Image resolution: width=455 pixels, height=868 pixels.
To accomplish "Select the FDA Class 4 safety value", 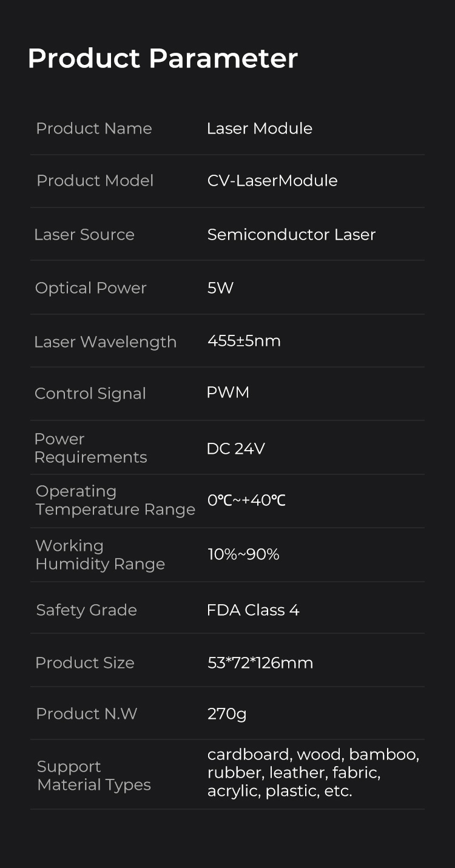I will (x=252, y=610).
